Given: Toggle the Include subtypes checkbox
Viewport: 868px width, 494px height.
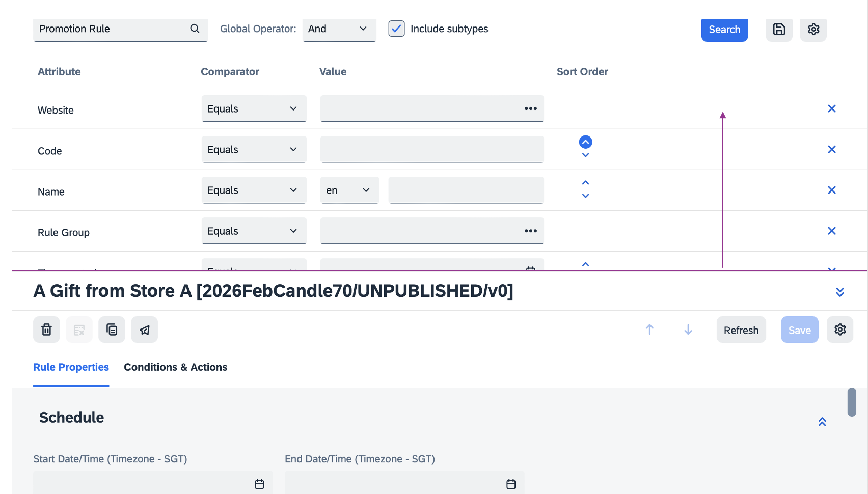Looking at the screenshot, I should 396,29.
